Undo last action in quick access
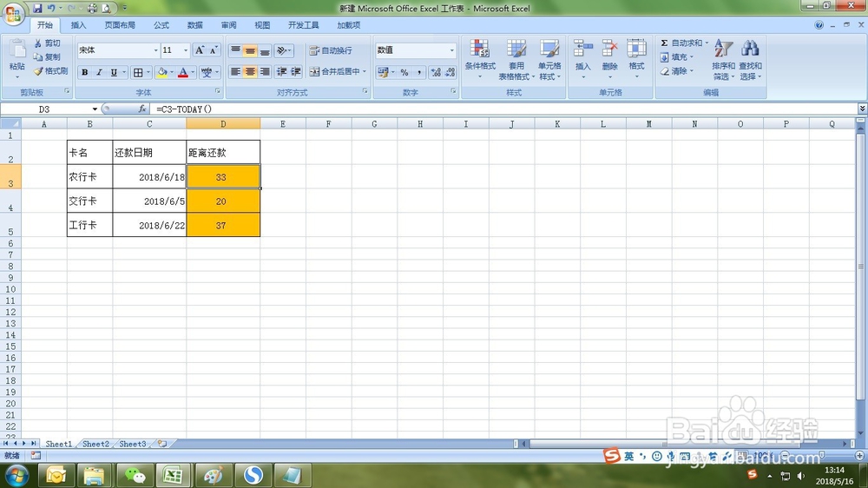The image size is (868, 488). click(x=51, y=9)
